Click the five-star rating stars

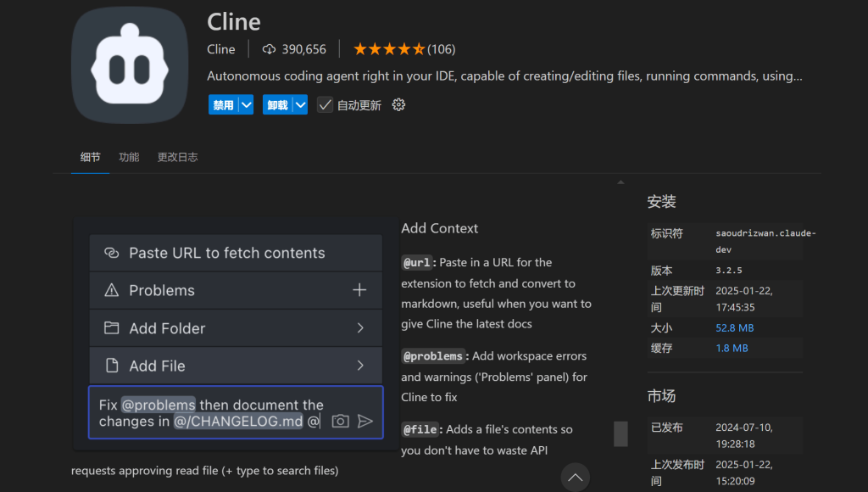click(388, 49)
